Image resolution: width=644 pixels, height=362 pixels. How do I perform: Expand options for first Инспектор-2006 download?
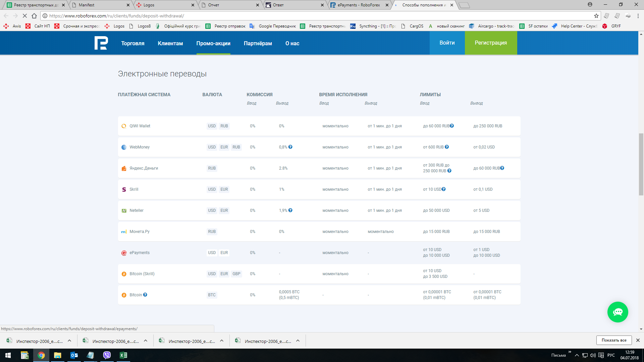[69, 341]
